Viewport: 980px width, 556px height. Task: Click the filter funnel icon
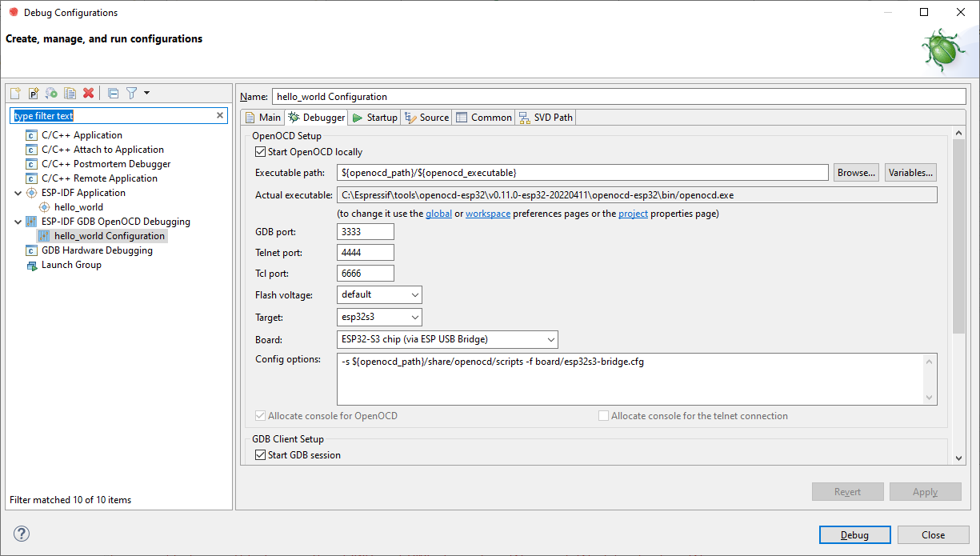132,93
